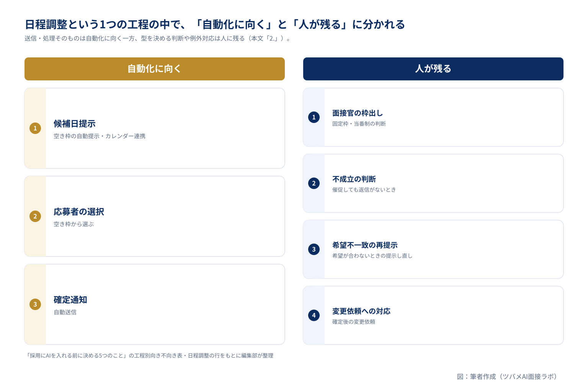Click the navy number 3 badge beside 希望不一致の再提示
Viewport: 588px width, 392px height.
tap(314, 249)
